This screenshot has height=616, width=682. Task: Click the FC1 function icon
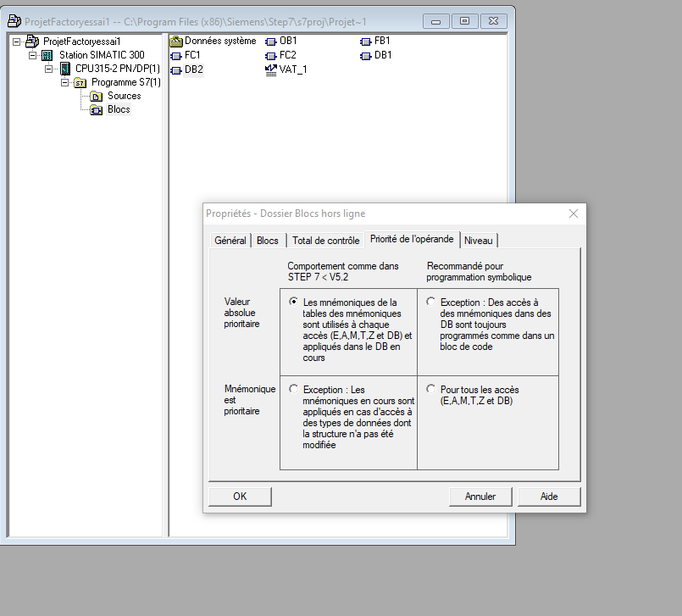pos(176,55)
